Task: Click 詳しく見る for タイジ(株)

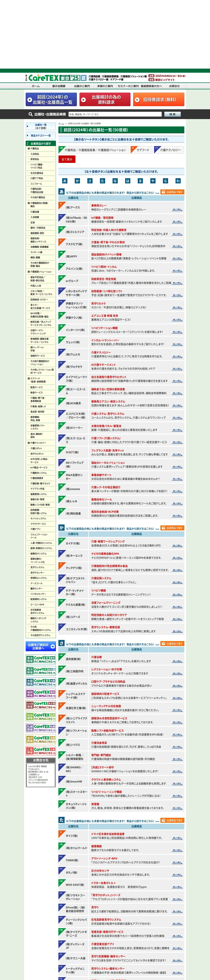Action: (177, 838)
